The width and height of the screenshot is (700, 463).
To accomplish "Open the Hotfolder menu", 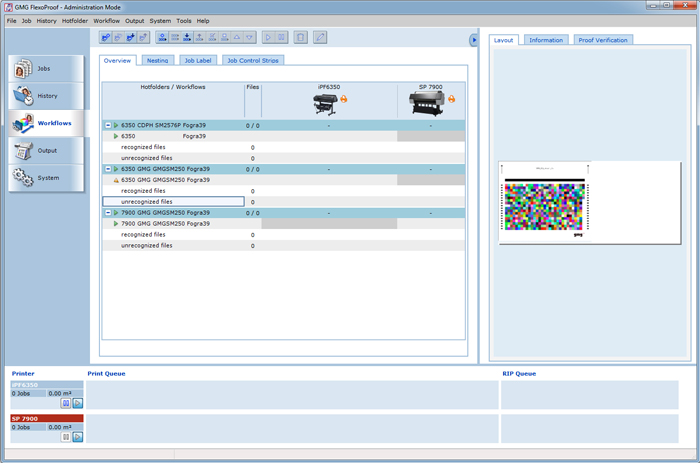I will pyautogui.click(x=75, y=21).
